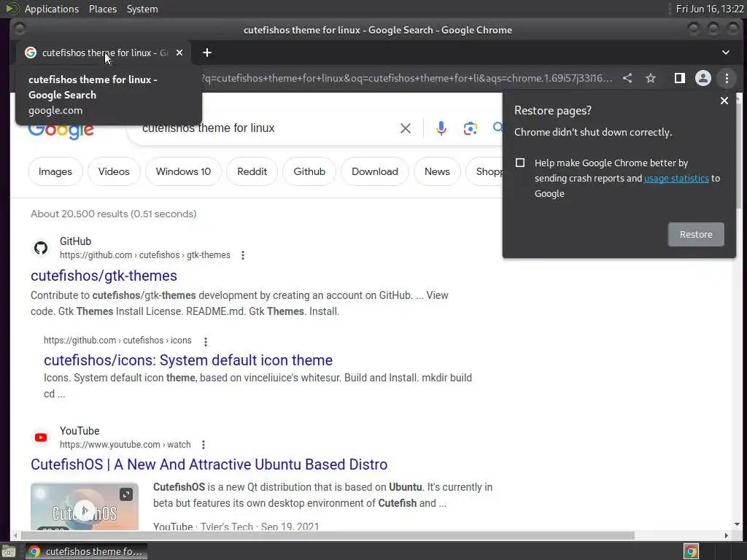This screenshot has width=747, height=560.
Task: Filter results by Images
Action: pyautogui.click(x=55, y=171)
